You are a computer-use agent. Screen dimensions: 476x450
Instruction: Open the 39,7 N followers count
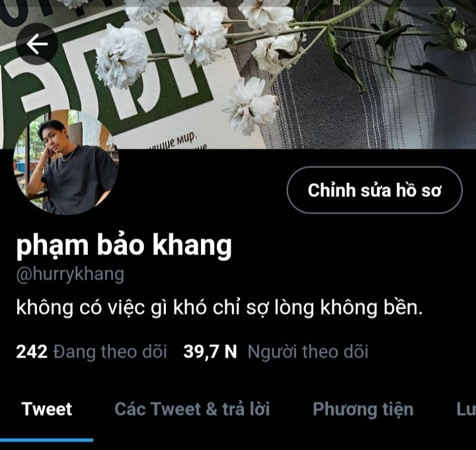pos(210,352)
